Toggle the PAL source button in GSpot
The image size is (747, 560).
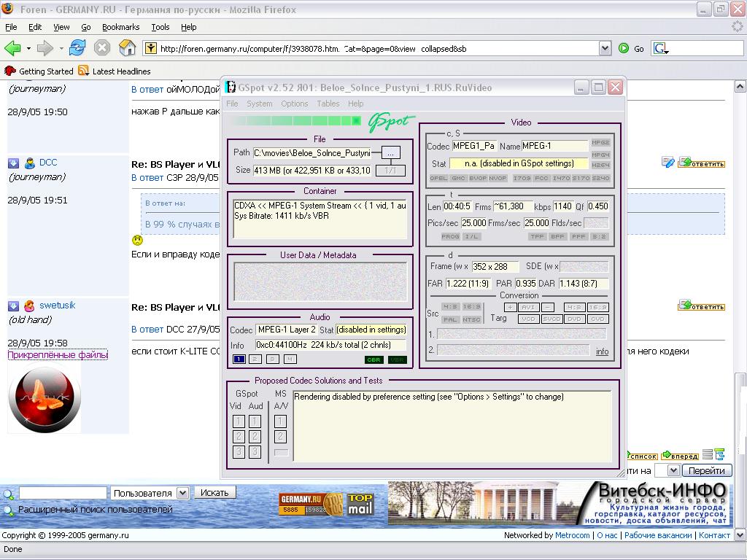coord(450,319)
